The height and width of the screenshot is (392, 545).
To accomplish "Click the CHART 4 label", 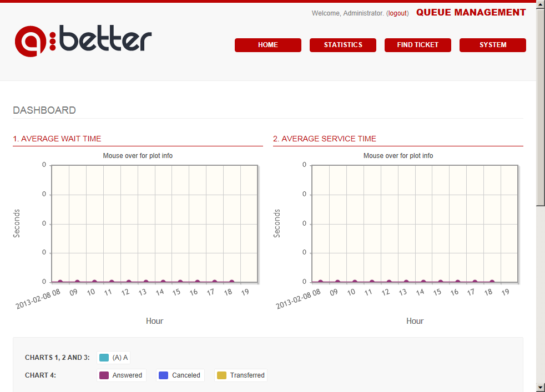I will [x=41, y=375].
